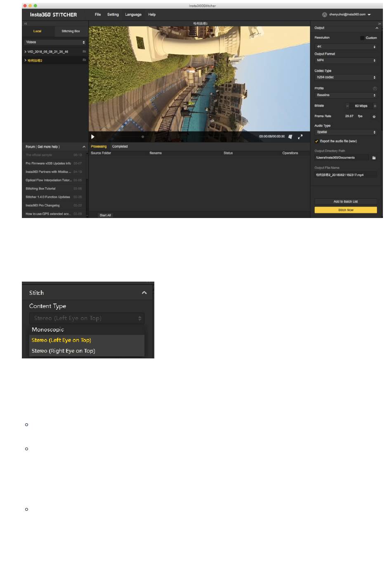Collapse the Output section chevron
Viewport: 392px width, 569px height.
click(x=377, y=28)
